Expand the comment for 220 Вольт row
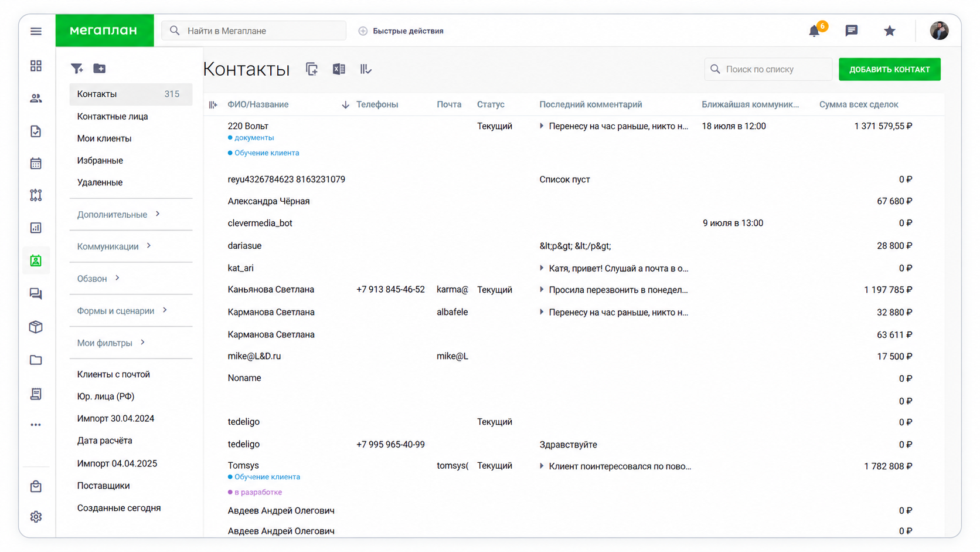The image size is (980, 552). [x=542, y=126]
